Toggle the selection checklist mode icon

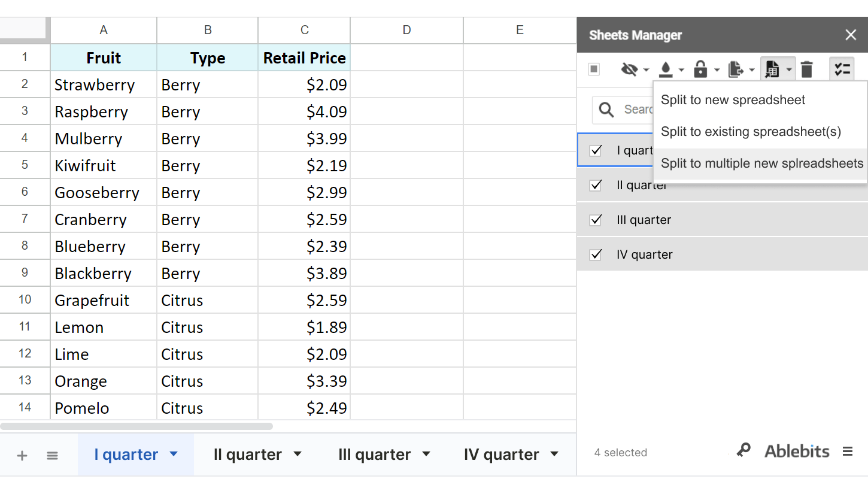(x=842, y=69)
